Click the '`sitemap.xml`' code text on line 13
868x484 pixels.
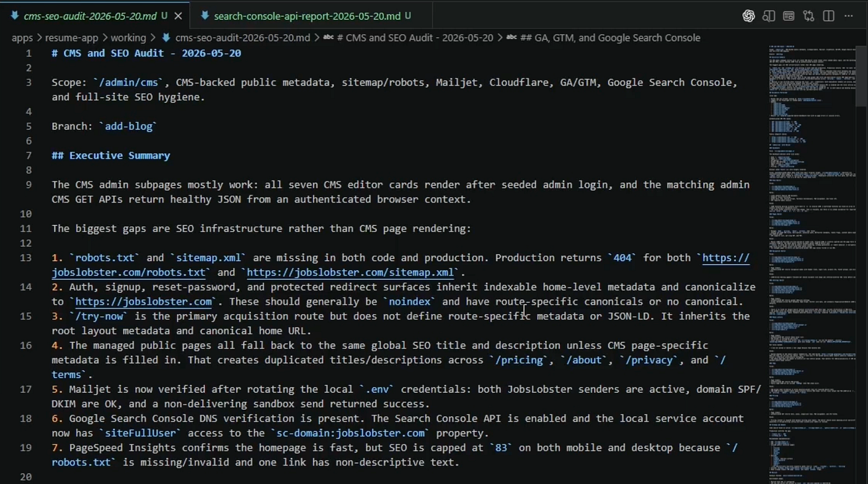208,258
